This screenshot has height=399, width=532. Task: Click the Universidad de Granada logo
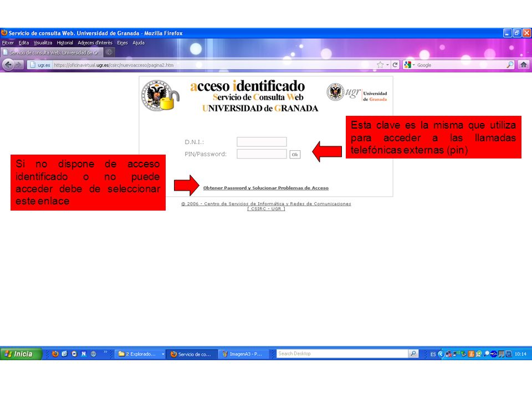[357, 93]
